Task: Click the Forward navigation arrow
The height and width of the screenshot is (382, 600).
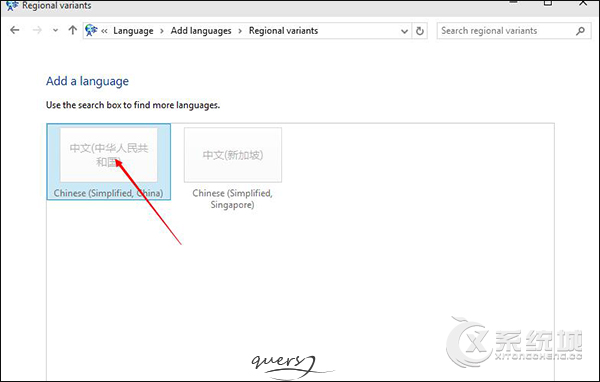Action: coord(37,30)
